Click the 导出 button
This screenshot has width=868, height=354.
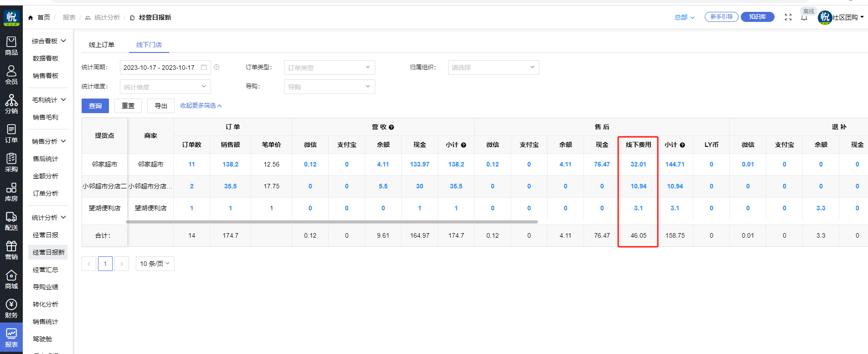click(x=161, y=106)
